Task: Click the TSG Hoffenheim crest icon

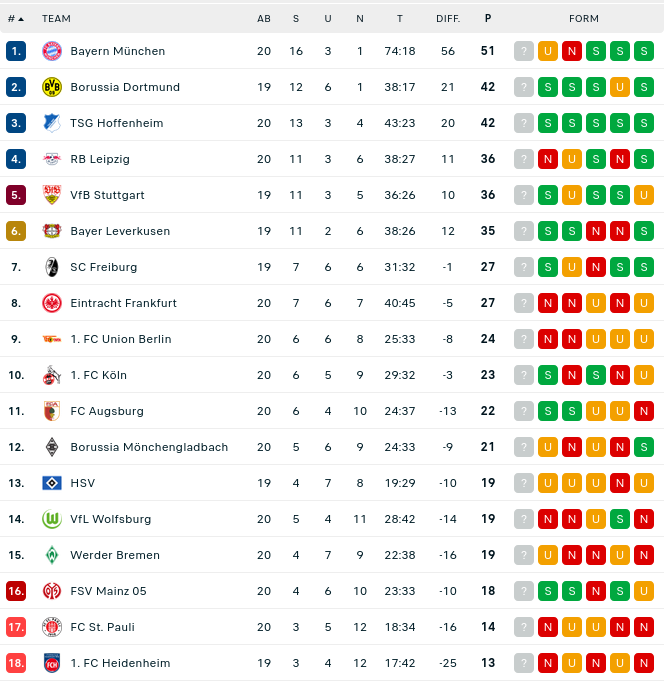Action: coord(52,123)
